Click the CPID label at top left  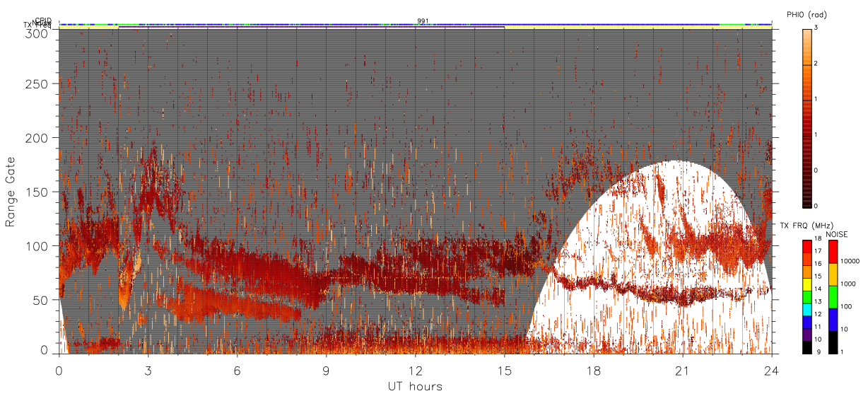coord(43,21)
